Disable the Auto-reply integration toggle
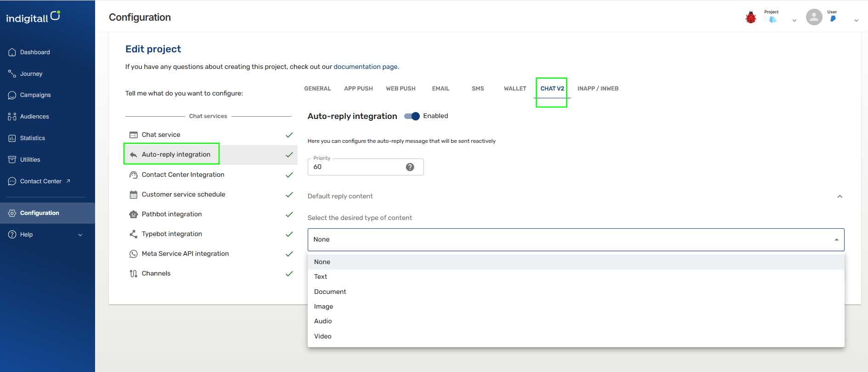Viewport: 868px width, 372px height. 412,116
